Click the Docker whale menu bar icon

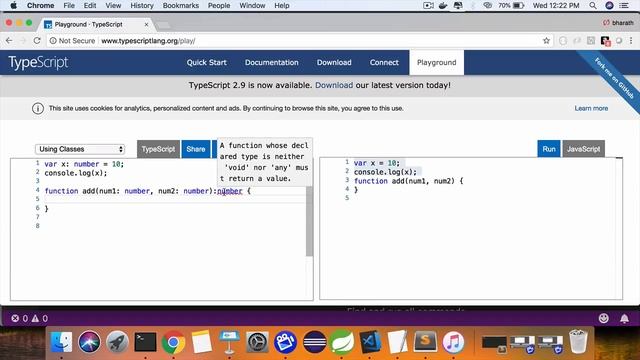click(x=443, y=5)
